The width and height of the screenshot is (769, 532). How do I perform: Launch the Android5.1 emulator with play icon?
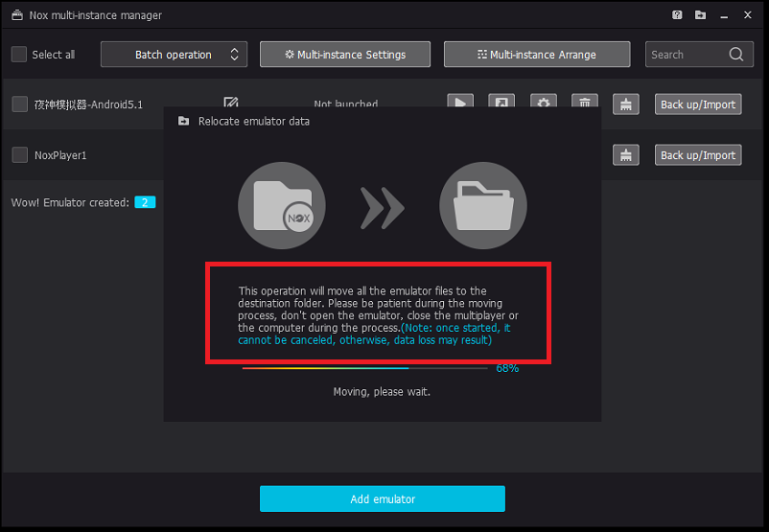pos(460,104)
